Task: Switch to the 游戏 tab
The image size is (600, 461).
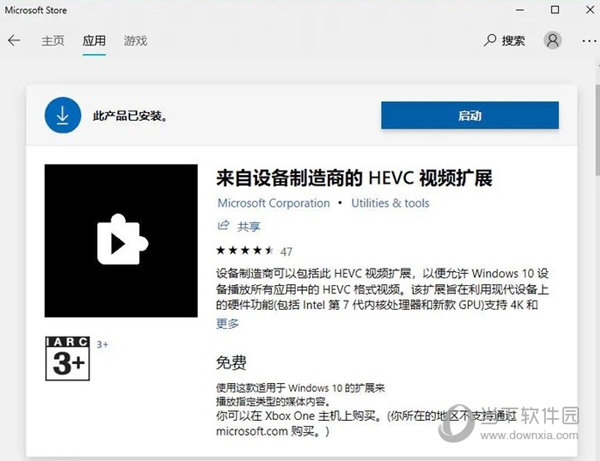Action: pos(135,41)
